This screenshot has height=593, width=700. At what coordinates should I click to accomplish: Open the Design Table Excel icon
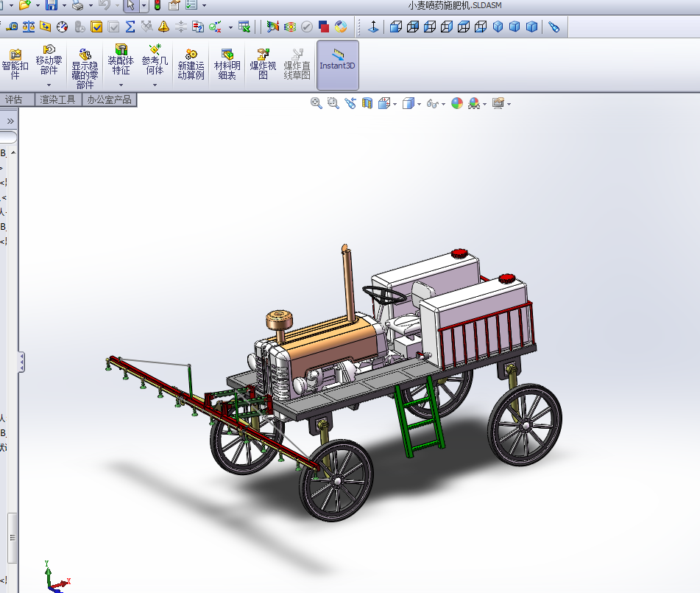(244, 27)
